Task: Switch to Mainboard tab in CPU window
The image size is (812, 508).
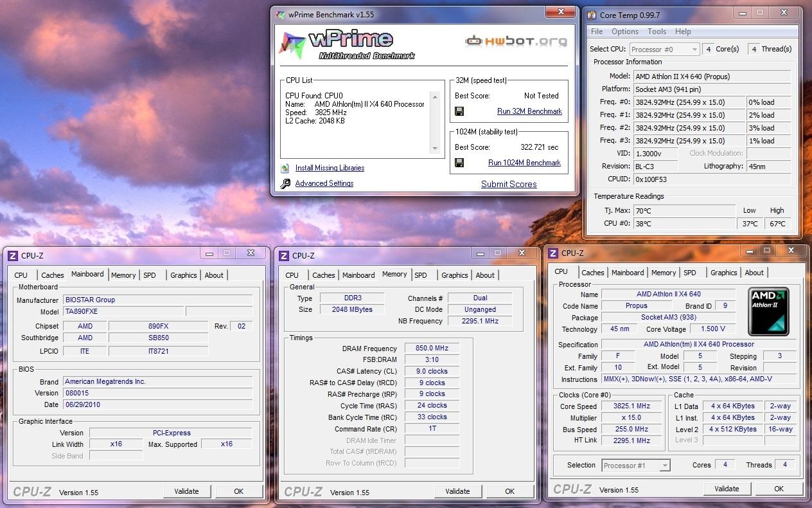Action: (x=628, y=273)
